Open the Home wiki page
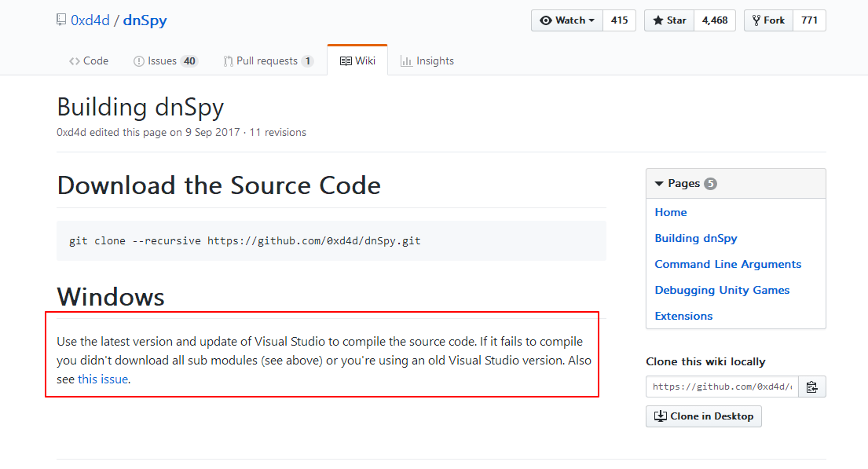 (671, 212)
